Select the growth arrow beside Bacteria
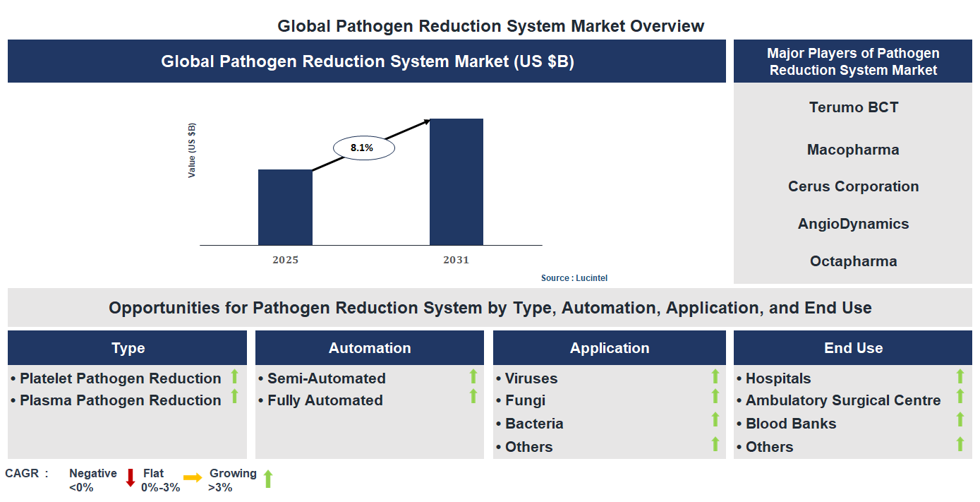Image resolution: width=980 pixels, height=502 pixels. click(x=716, y=423)
